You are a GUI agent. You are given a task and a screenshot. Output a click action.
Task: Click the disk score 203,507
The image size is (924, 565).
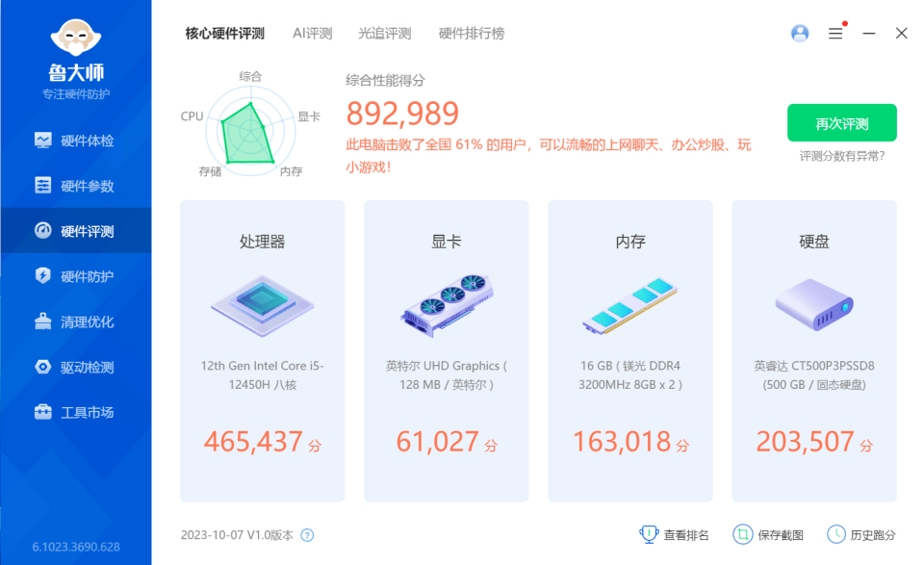tap(805, 442)
